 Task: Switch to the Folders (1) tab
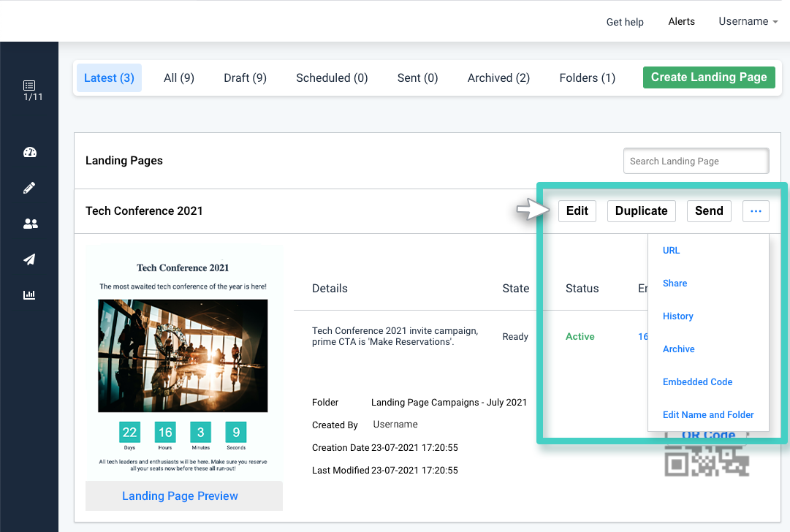coord(588,77)
